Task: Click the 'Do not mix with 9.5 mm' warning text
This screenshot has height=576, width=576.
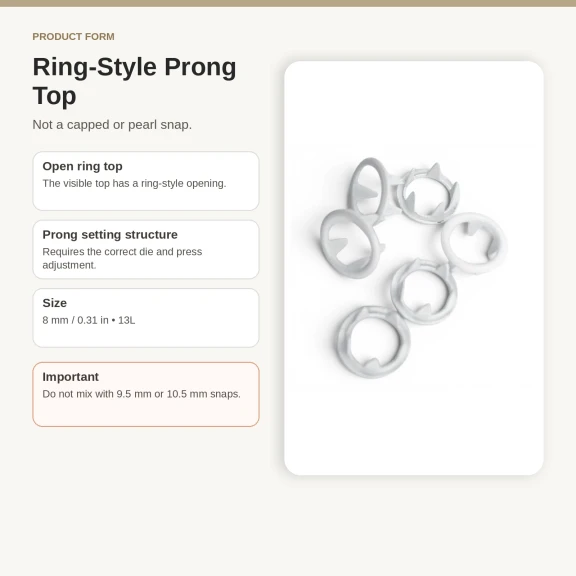Action: [141, 394]
